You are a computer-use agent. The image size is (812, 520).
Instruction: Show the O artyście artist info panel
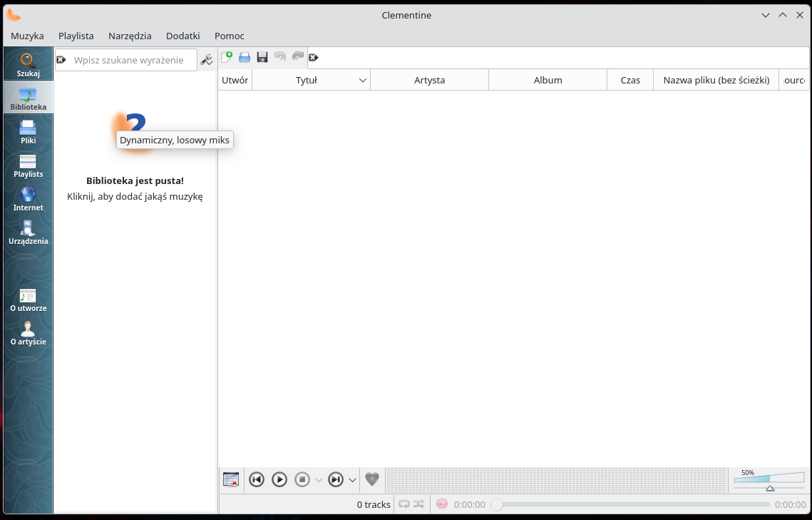pyautogui.click(x=28, y=332)
